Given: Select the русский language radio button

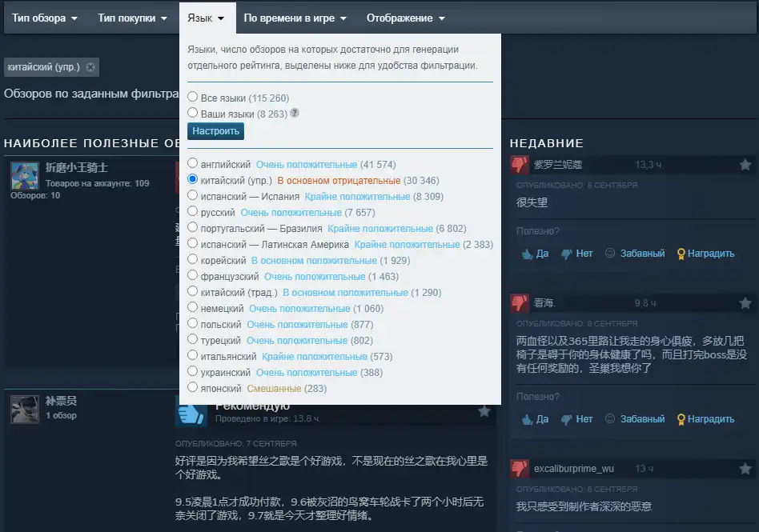Looking at the screenshot, I should (x=192, y=212).
